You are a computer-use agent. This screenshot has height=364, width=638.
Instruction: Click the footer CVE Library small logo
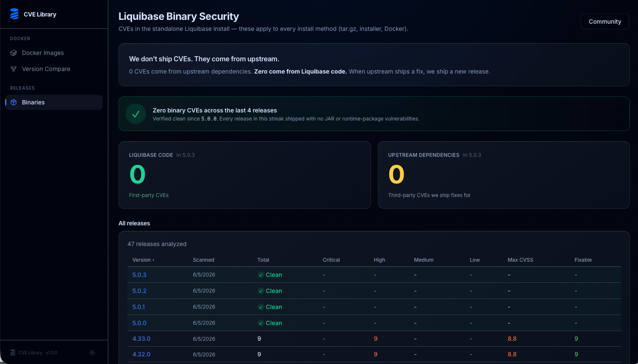pos(13,353)
